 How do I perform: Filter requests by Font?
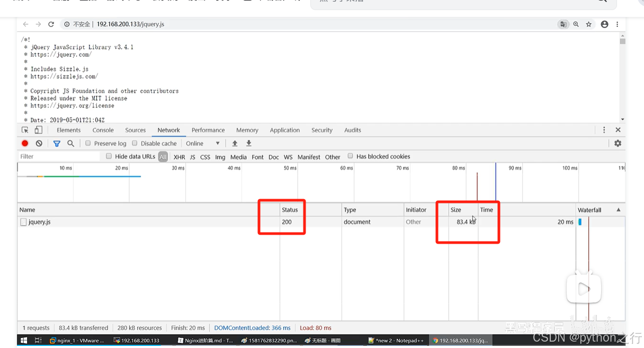tap(258, 157)
